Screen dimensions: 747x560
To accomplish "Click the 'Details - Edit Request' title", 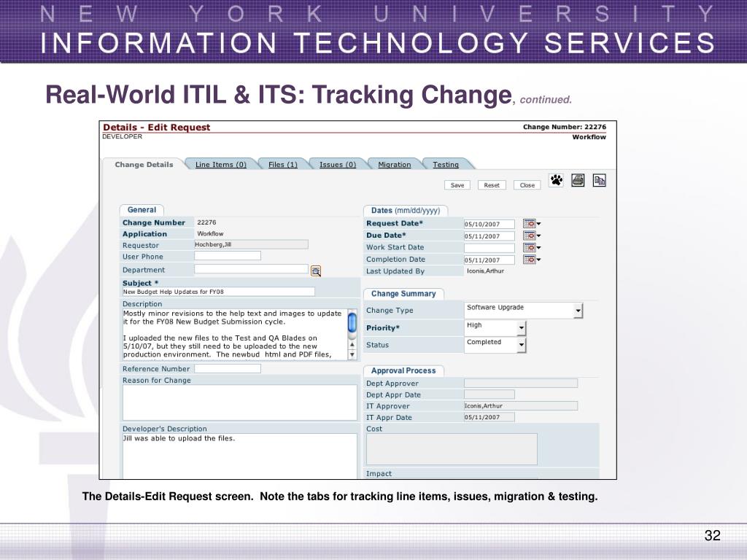I will [x=156, y=127].
